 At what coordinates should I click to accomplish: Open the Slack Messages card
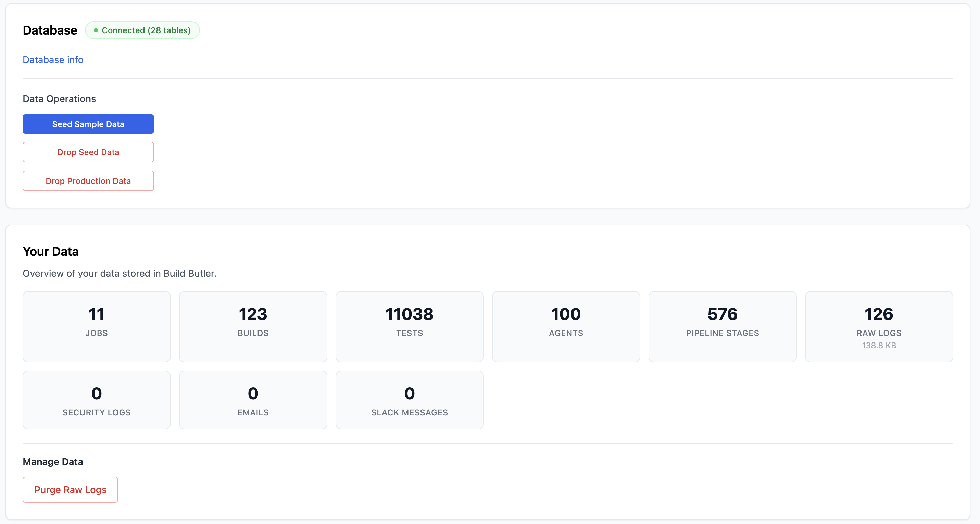point(409,400)
